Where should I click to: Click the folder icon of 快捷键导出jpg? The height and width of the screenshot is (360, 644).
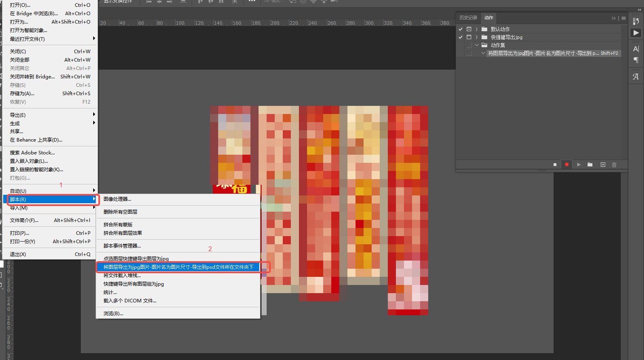pos(484,37)
